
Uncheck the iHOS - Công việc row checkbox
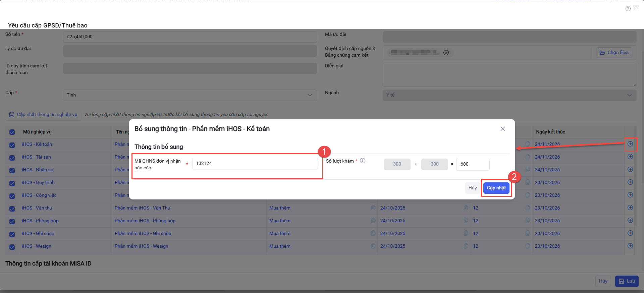[12, 196]
